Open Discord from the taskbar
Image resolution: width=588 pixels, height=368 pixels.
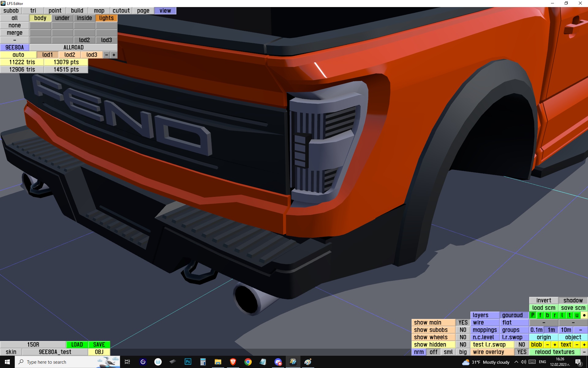tap(278, 362)
